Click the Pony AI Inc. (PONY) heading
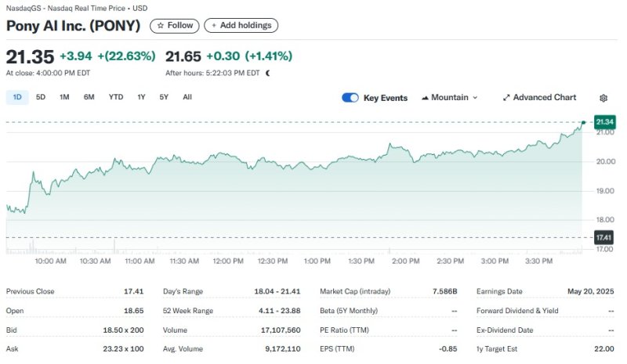Screen dimensions: 627x364 pyautogui.click(x=73, y=26)
